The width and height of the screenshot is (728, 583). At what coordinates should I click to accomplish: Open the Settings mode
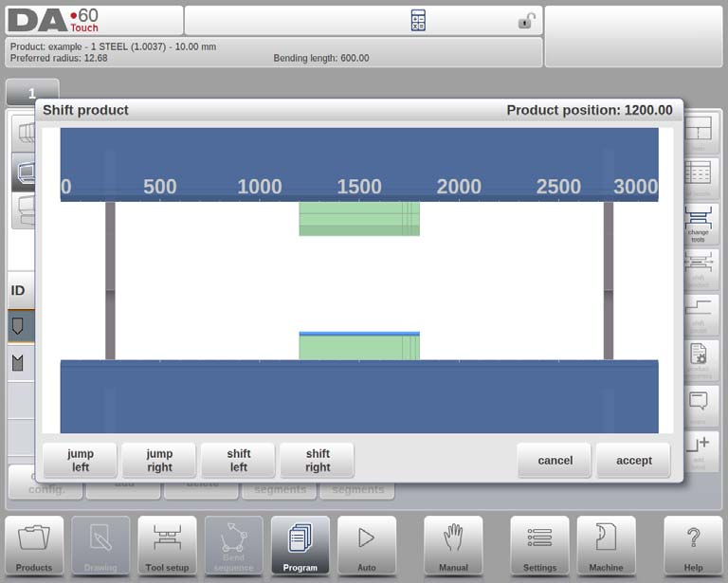(x=539, y=546)
